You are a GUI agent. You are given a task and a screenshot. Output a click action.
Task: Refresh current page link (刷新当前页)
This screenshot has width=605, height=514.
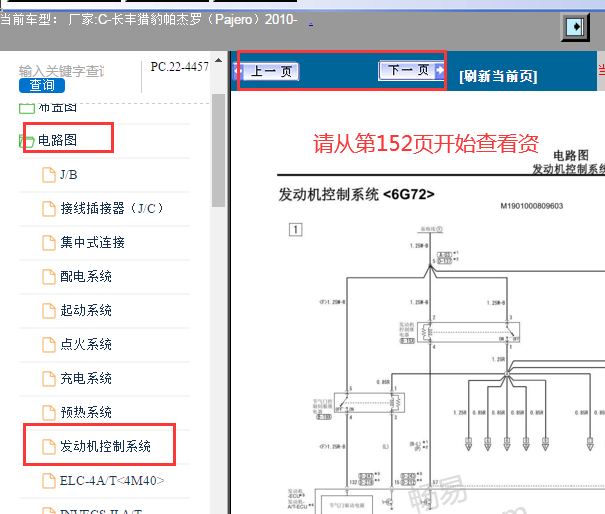coord(498,76)
